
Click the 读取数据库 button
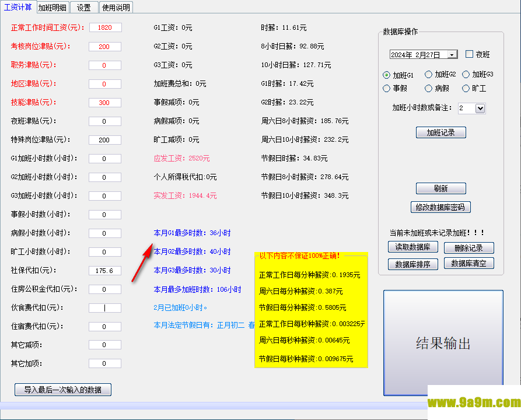click(412, 247)
